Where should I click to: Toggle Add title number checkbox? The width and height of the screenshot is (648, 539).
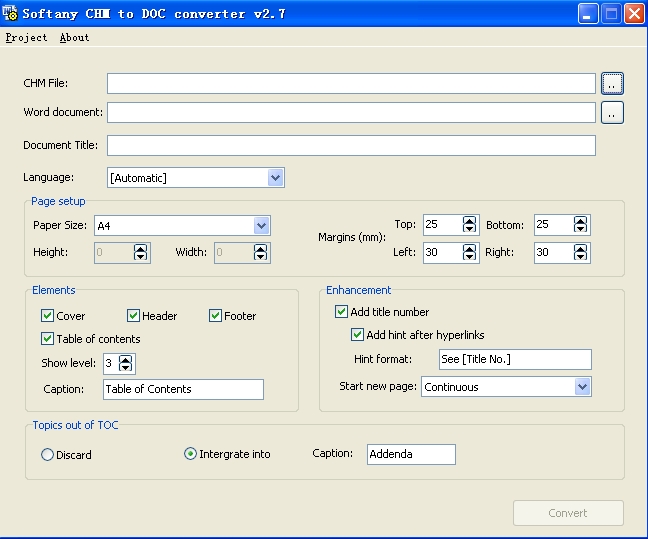coord(341,312)
